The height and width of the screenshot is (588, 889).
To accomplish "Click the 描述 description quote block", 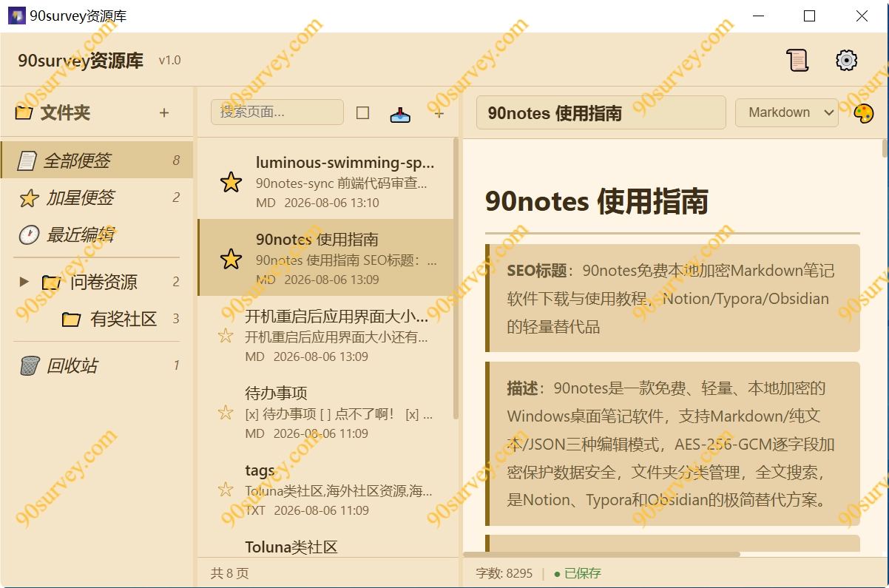I will (673, 444).
